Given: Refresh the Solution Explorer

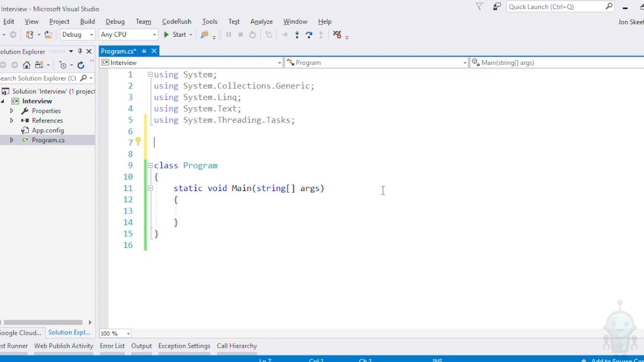Looking at the screenshot, I should tap(80, 65).
